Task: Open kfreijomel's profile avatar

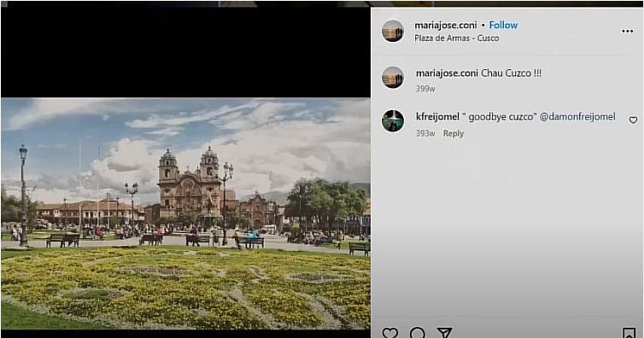Action: click(x=393, y=121)
